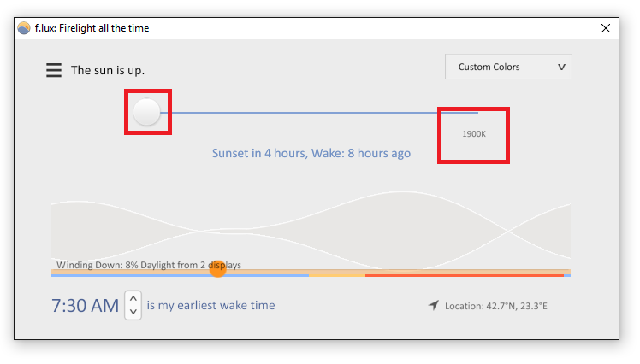
Task: Decrease wake time with the down arrow
Action: [133, 312]
